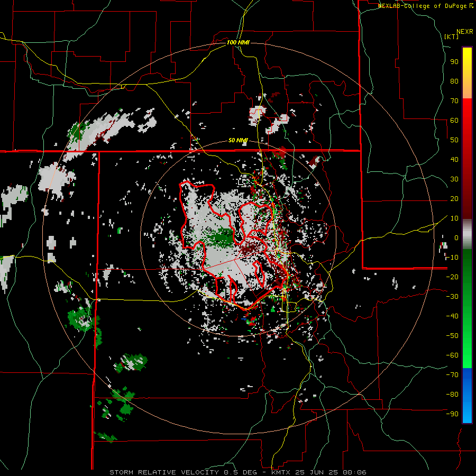Click the -90 value on the velocity scale
This screenshot has height=476, width=476.
(452, 414)
